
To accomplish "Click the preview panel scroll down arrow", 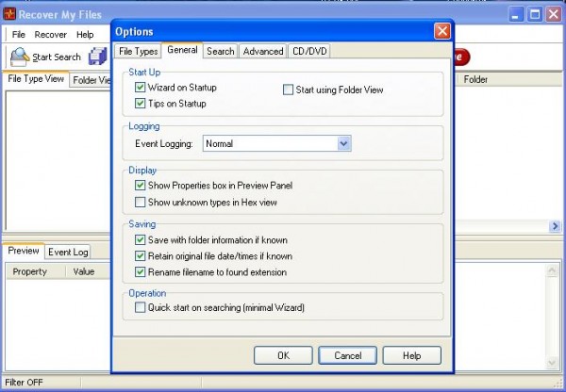I will [552, 362].
